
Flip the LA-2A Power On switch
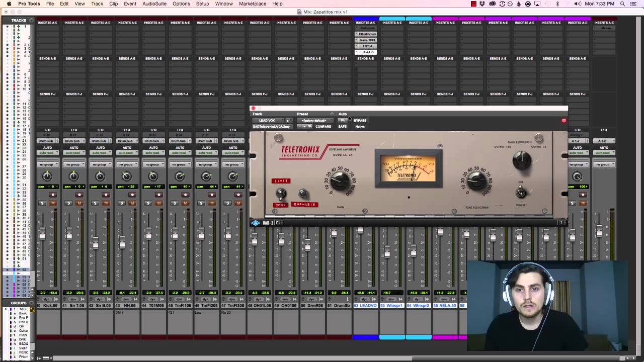pos(521,192)
